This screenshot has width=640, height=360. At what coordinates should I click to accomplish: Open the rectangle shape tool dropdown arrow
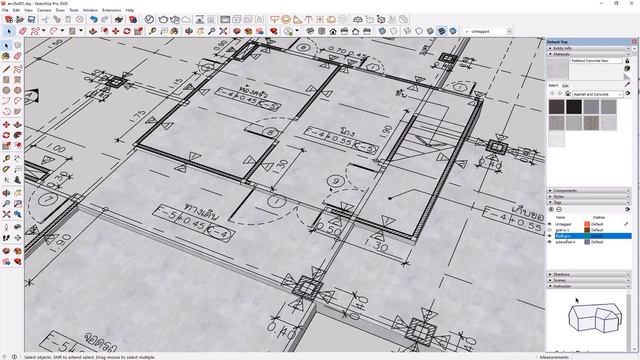point(80,31)
